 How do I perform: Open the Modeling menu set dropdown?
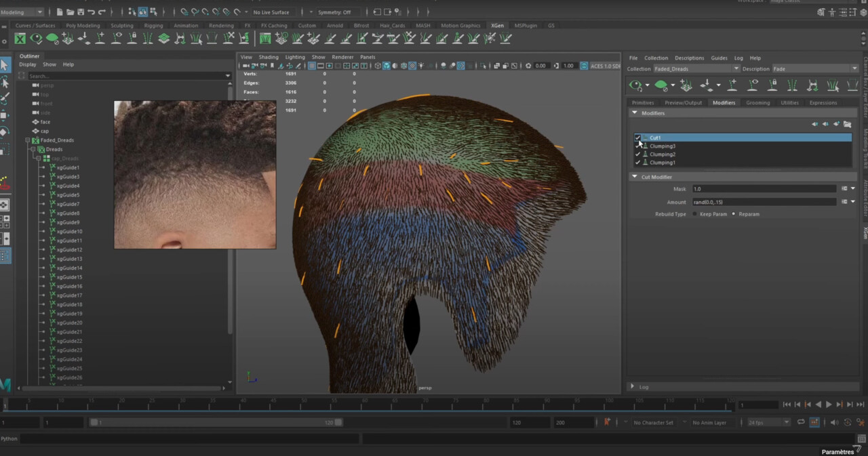click(x=22, y=12)
